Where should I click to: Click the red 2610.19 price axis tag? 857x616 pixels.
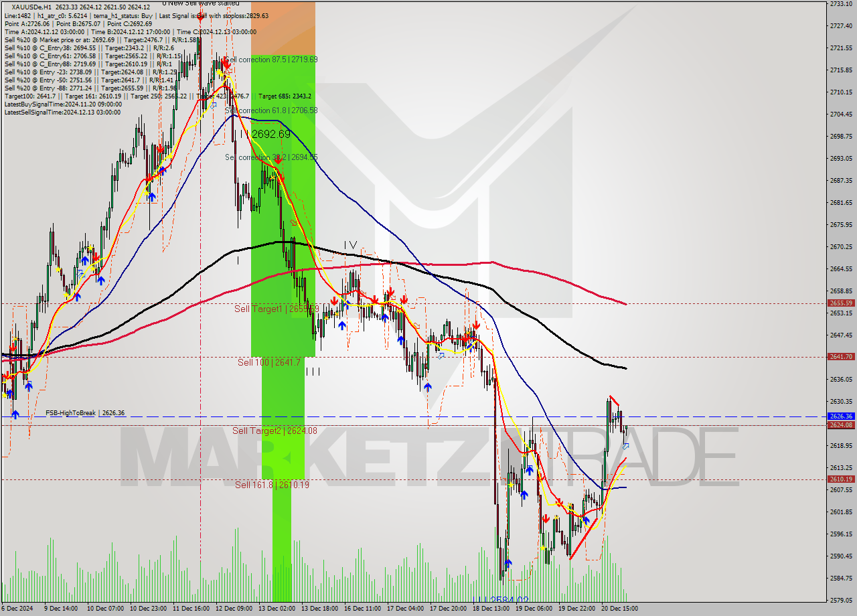click(841, 479)
